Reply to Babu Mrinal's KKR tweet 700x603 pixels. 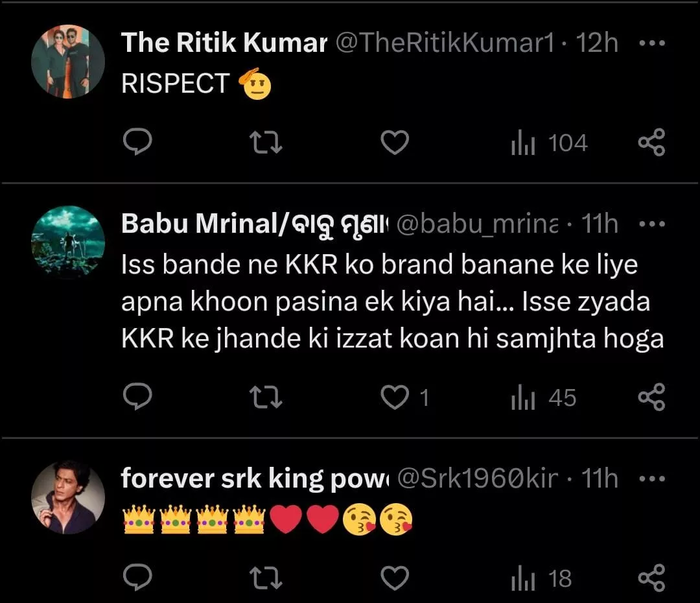click(137, 397)
